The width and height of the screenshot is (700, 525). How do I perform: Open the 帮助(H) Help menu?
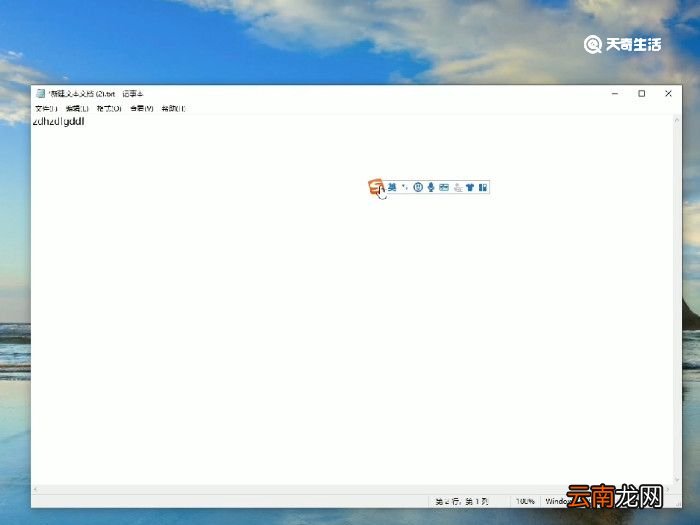click(x=173, y=108)
